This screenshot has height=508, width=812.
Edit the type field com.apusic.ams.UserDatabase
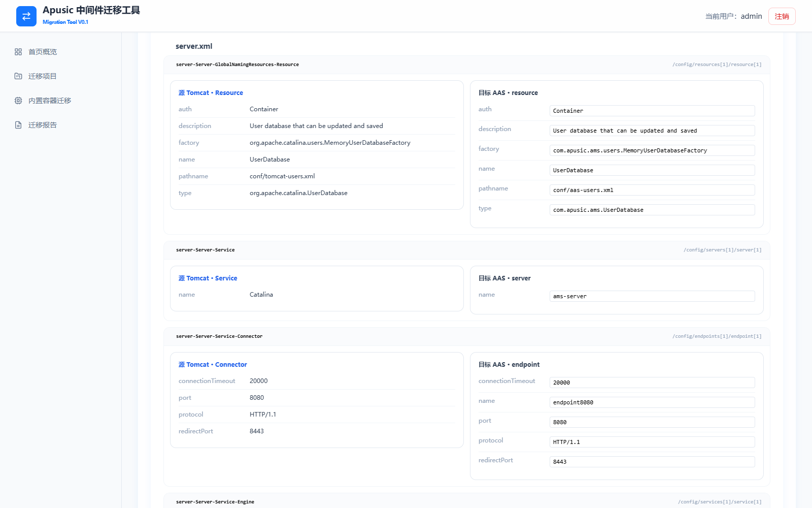[652, 210]
